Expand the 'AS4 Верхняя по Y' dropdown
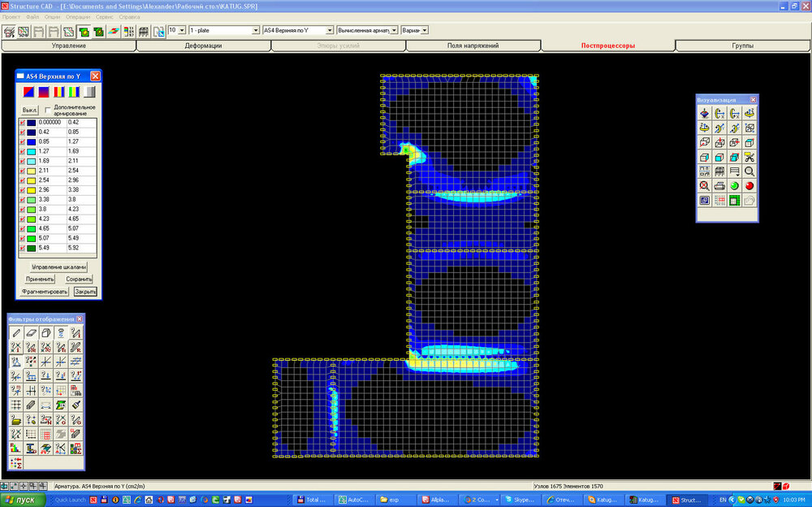This screenshot has width=812, height=507. click(328, 30)
